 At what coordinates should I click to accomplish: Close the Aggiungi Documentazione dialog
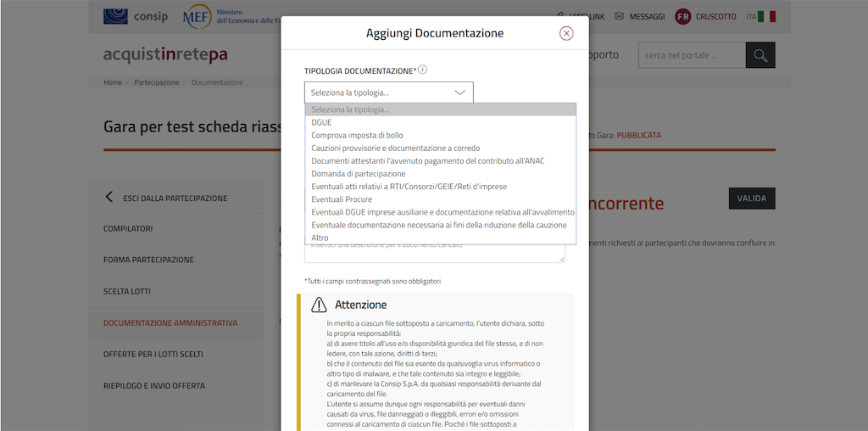[566, 33]
